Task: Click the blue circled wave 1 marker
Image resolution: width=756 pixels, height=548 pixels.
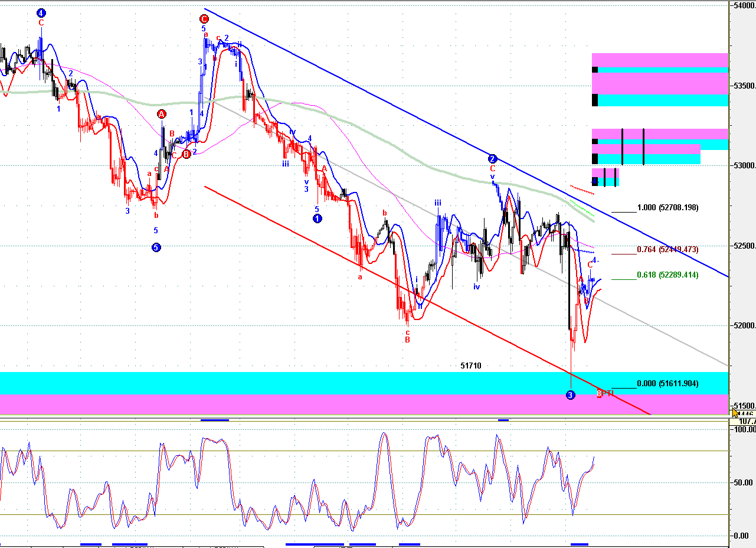Action: [317, 218]
